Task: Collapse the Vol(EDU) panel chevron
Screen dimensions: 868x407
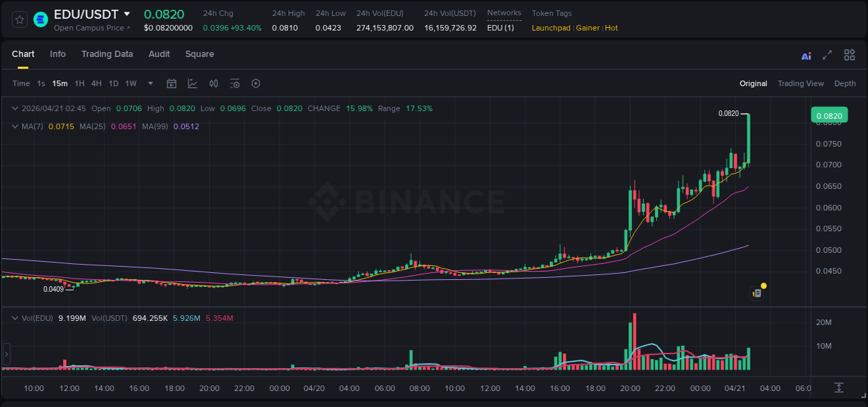Action: coord(15,317)
